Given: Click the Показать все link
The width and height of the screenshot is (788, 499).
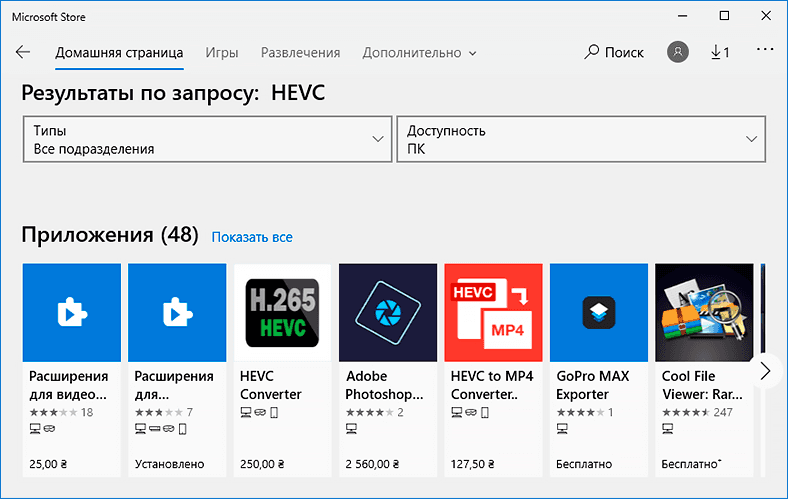Looking at the screenshot, I should [x=252, y=237].
